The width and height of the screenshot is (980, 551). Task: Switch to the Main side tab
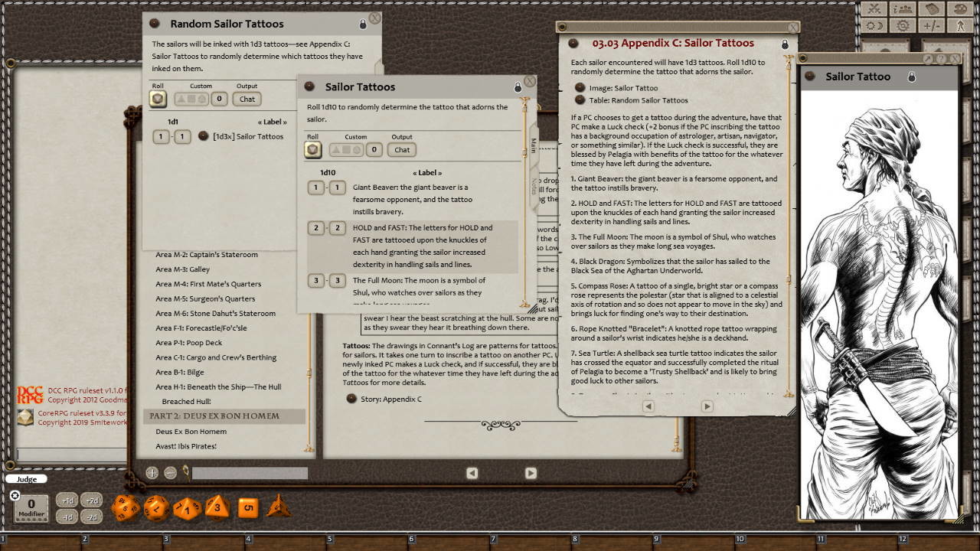[534, 145]
